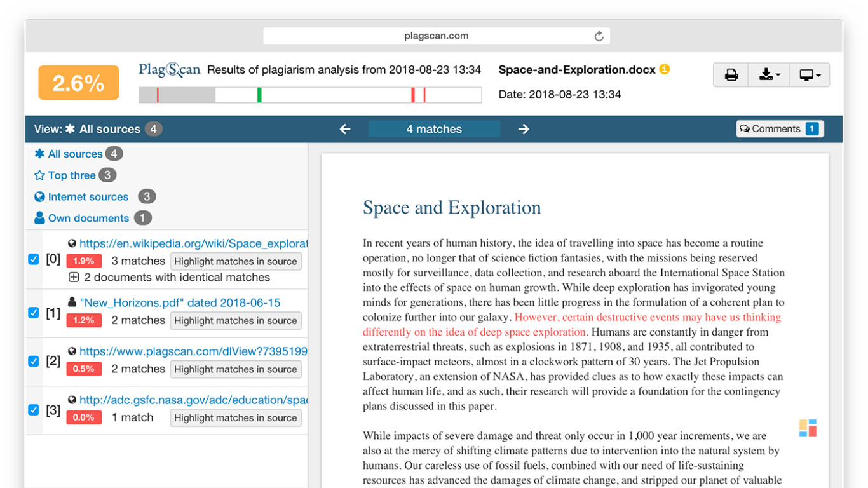The width and height of the screenshot is (868, 488).
Task: Jump to next match arrow
Action: 524,129
